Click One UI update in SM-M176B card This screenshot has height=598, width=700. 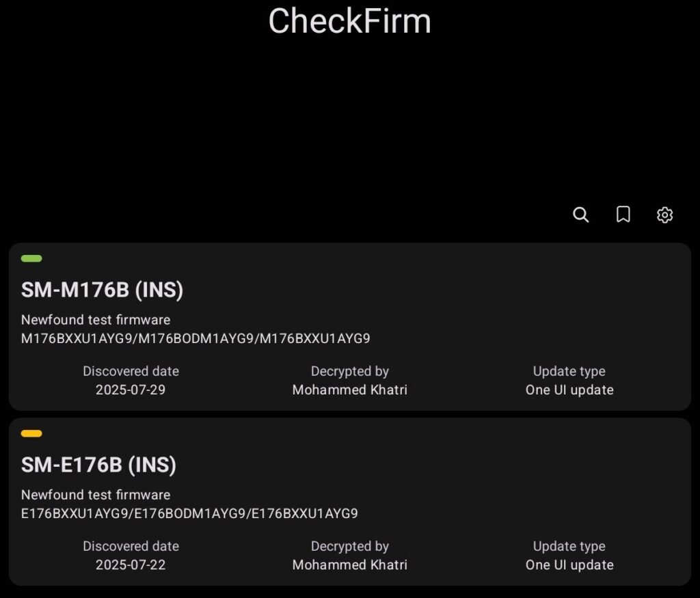click(569, 390)
